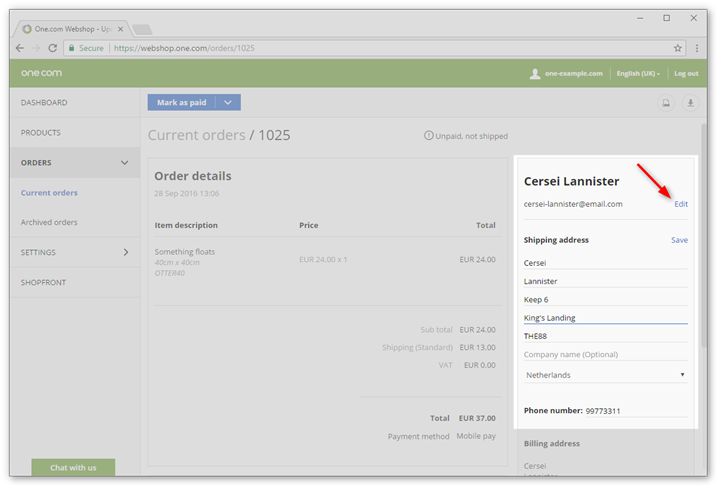The width and height of the screenshot is (716, 485).
Task: Open the English (UK) language dropdown
Action: pyautogui.click(x=638, y=74)
